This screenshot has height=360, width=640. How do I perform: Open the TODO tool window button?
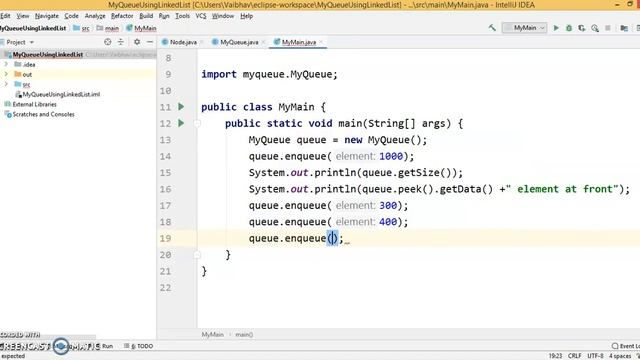tap(139, 346)
